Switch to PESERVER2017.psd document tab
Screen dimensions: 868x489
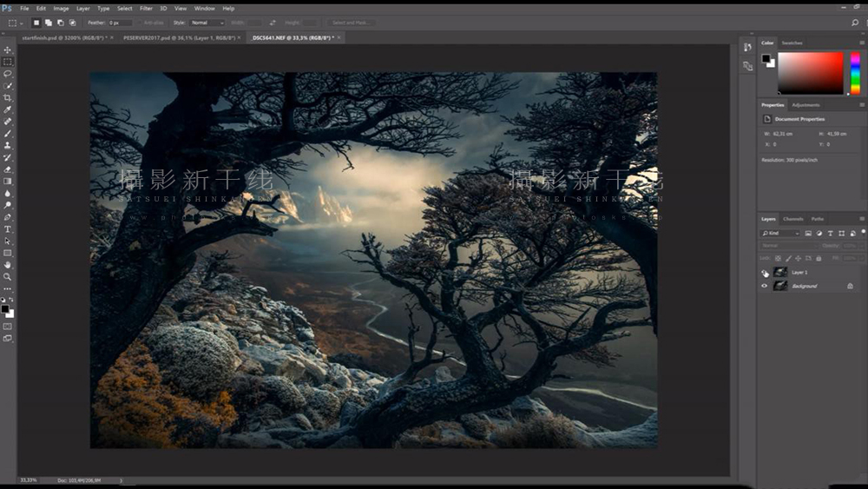click(x=179, y=37)
